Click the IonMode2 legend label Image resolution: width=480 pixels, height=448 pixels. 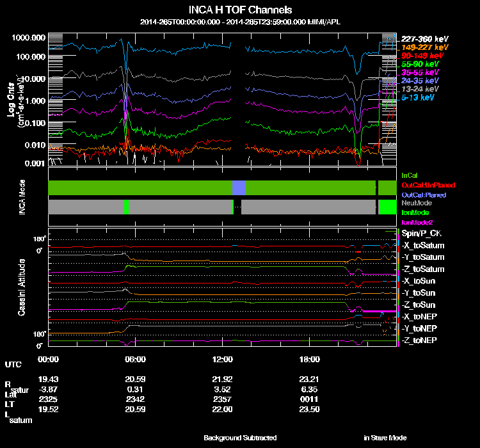tap(417, 221)
